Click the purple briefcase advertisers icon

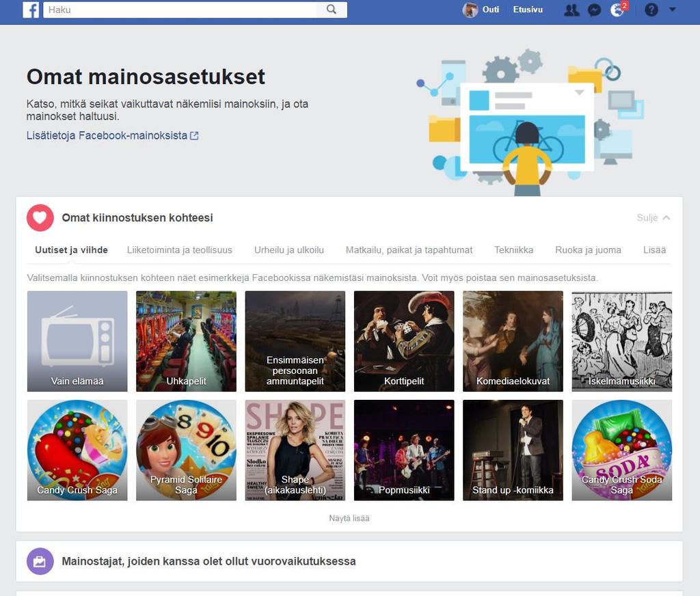click(40, 561)
